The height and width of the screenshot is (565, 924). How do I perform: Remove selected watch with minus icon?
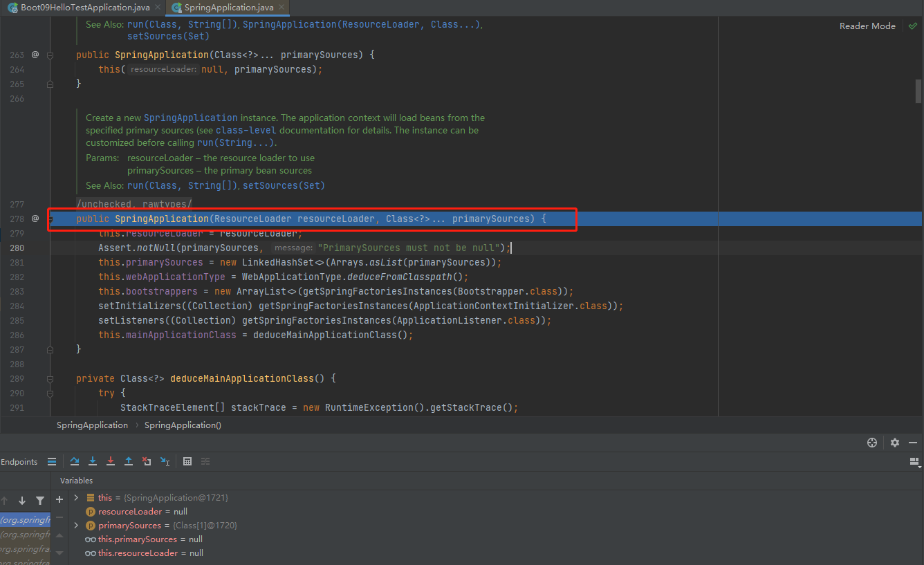pos(59,517)
